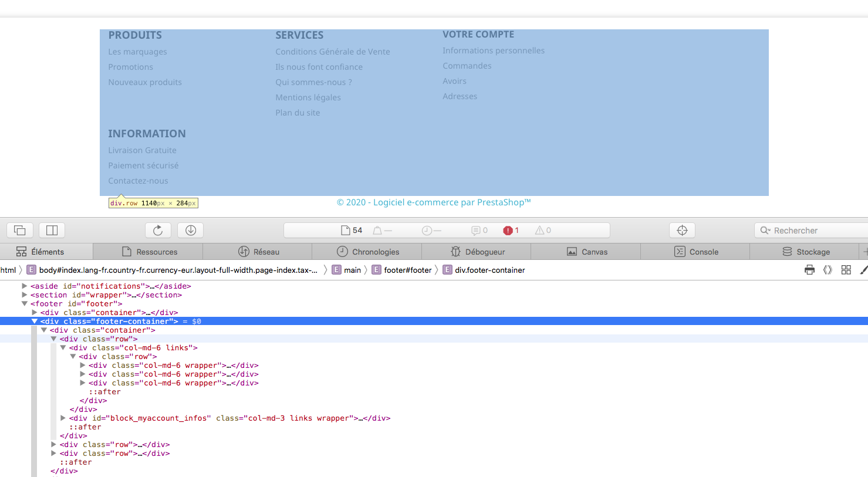Click the Rechercher search field
Viewport: 868px width, 477px height.
click(x=811, y=231)
